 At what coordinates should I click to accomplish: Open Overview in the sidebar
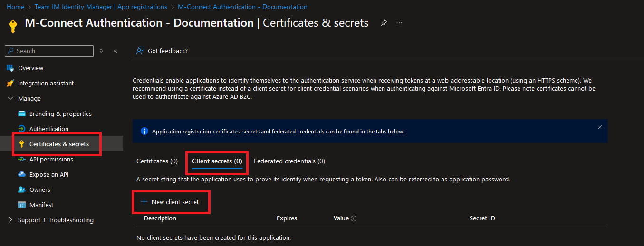tap(30, 68)
